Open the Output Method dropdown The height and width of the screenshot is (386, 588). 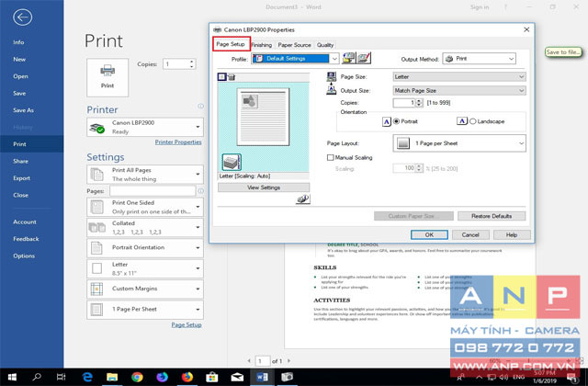(x=511, y=59)
